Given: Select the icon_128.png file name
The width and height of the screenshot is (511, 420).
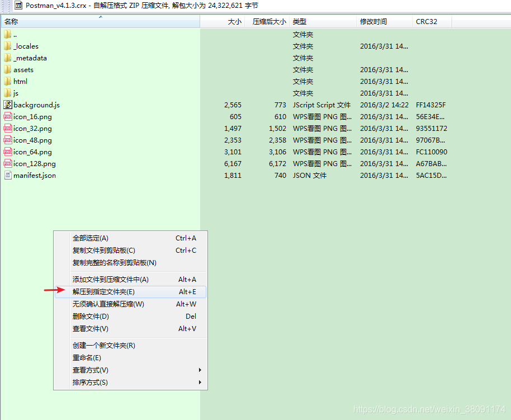Looking at the screenshot, I should [x=35, y=164].
